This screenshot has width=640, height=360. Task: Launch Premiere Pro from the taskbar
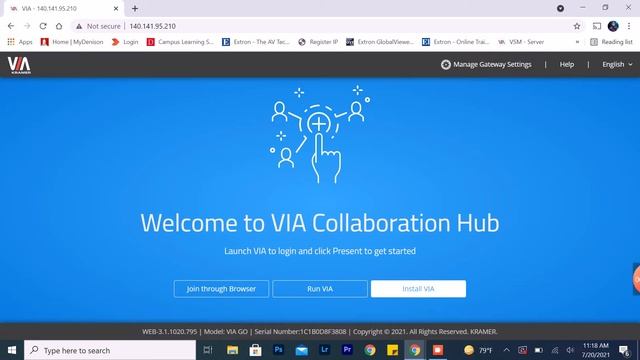pyautogui.click(x=347, y=350)
